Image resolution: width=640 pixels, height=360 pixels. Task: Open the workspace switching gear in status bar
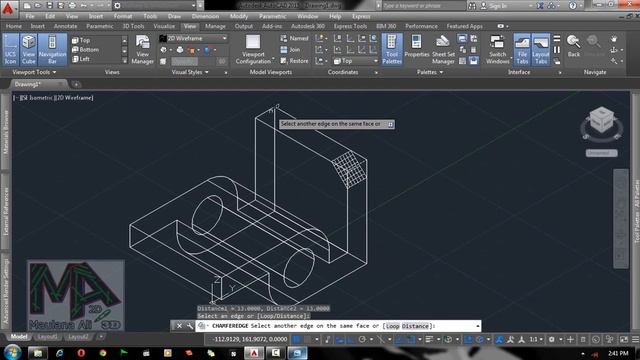552,339
